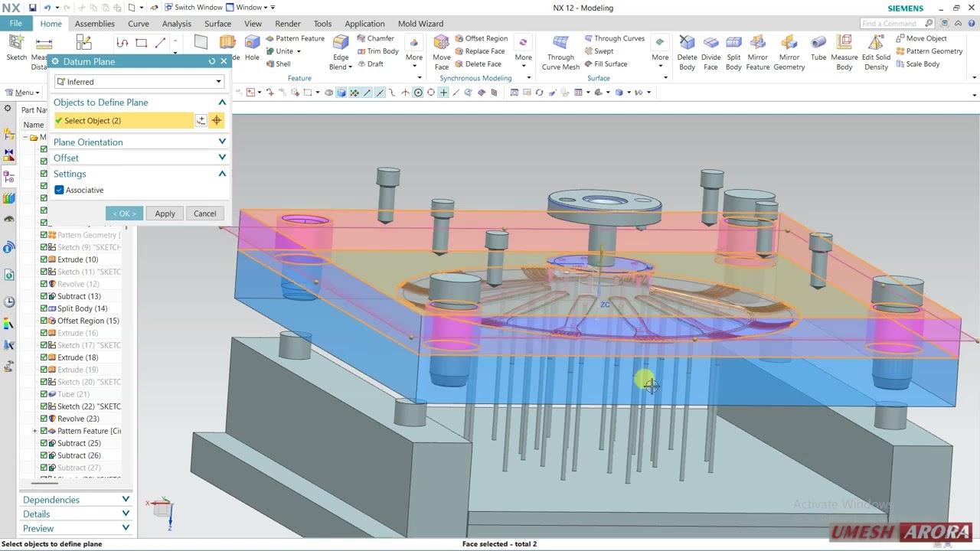Expand the Preview panel
Image resolution: width=980 pixels, height=551 pixels.
(126, 528)
